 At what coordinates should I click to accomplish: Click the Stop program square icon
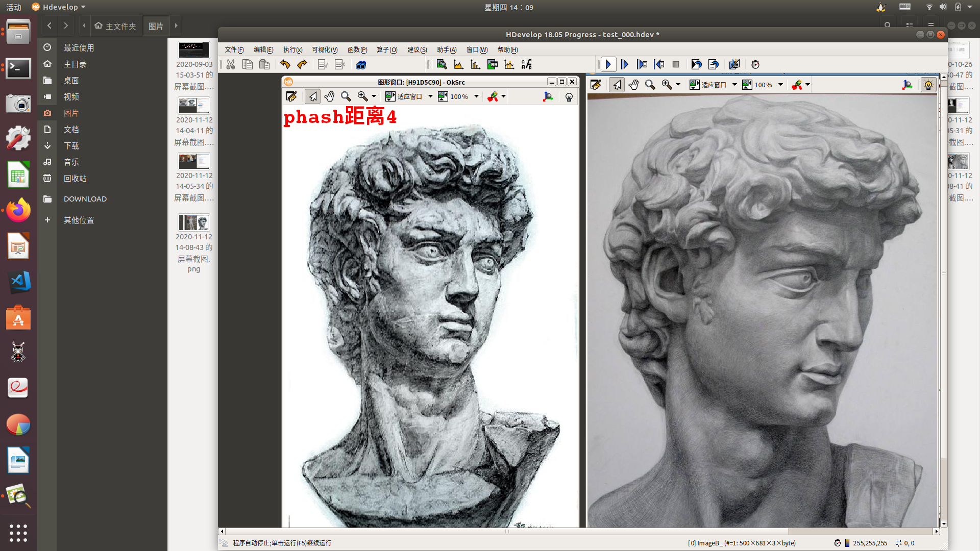[x=676, y=64]
